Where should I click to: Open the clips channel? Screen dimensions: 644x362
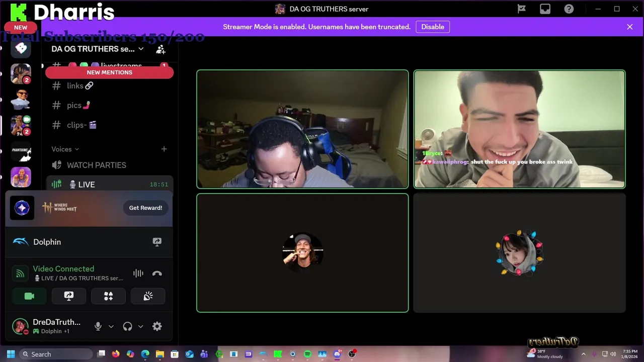pyautogui.click(x=109, y=125)
